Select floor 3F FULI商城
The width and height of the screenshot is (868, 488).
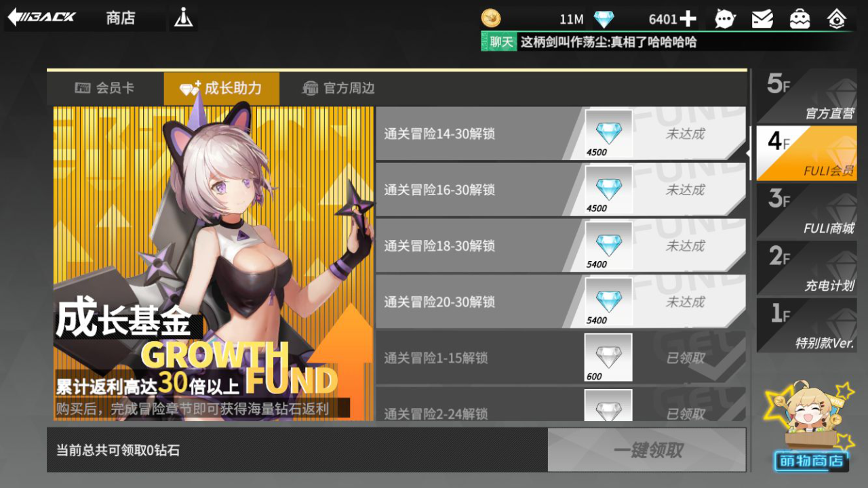[x=807, y=211]
